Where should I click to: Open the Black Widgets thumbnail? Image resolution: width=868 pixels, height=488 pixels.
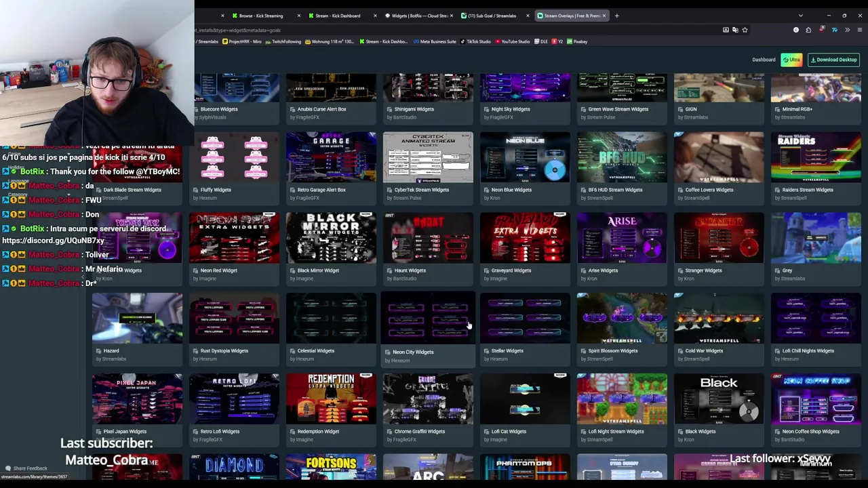click(x=719, y=399)
